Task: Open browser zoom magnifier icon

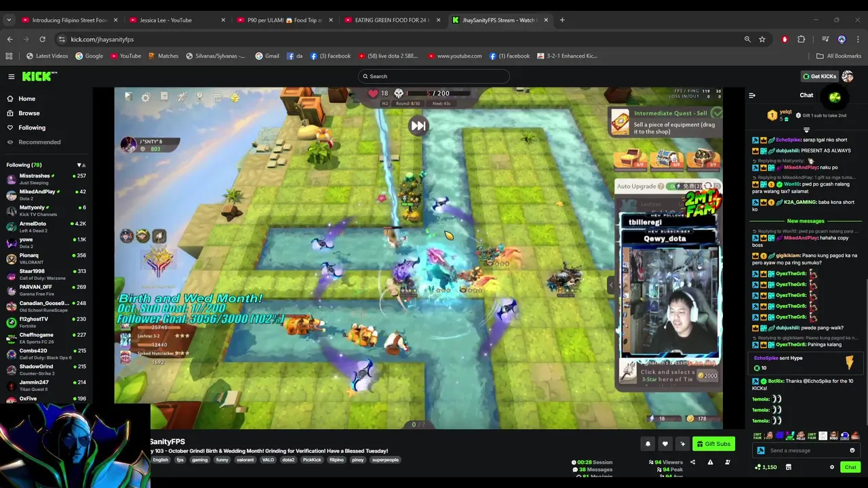Action: 747,39
